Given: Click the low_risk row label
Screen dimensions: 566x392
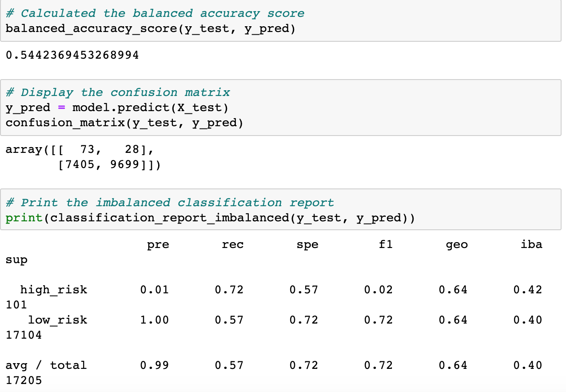Looking at the screenshot, I should click(58, 320).
